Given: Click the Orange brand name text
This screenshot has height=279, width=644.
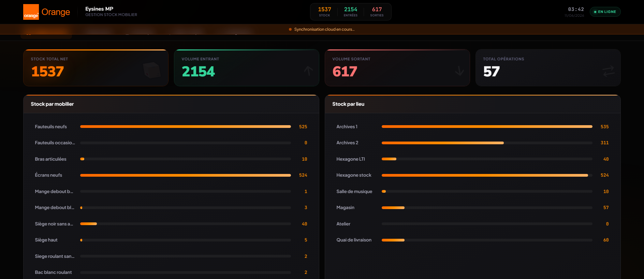Looking at the screenshot, I should click(56, 12).
